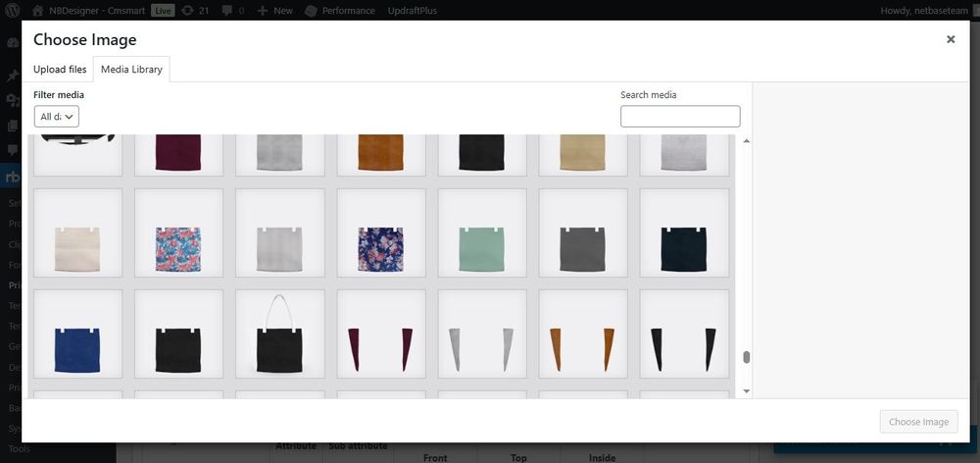Close the Choose Image dialog
Image resolution: width=980 pixels, height=463 pixels.
click(x=950, y=39)
